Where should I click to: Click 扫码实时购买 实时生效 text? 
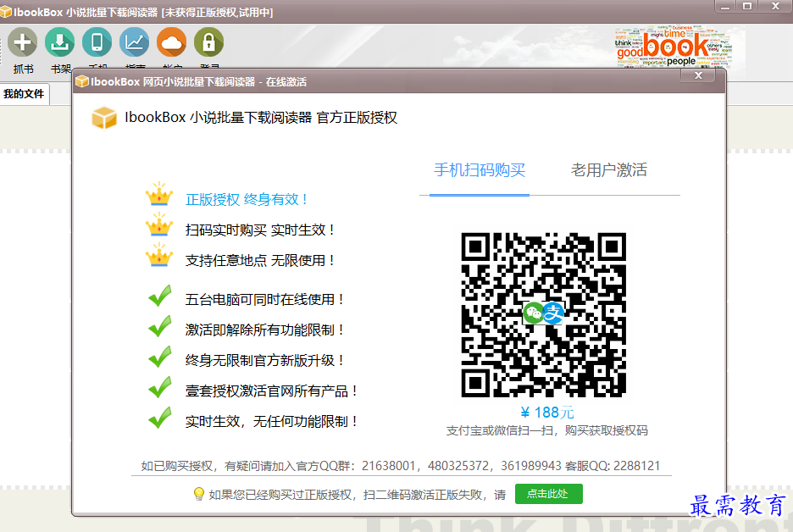260,230
